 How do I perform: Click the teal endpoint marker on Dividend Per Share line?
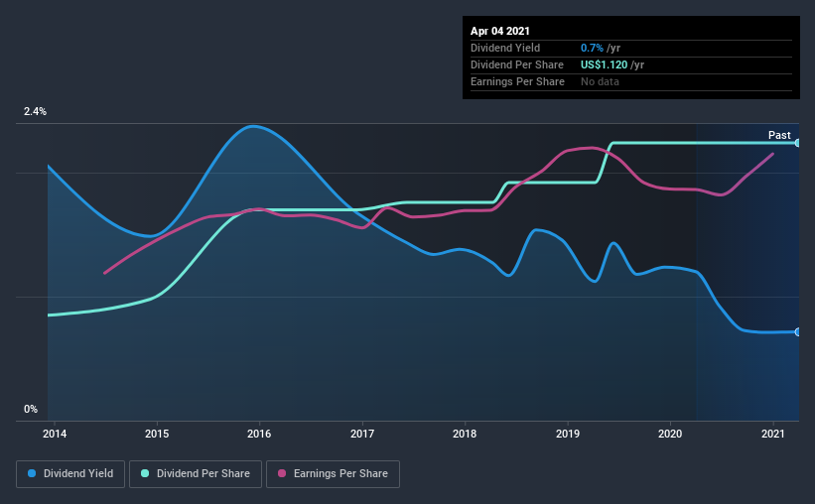[x=798, y=142]
